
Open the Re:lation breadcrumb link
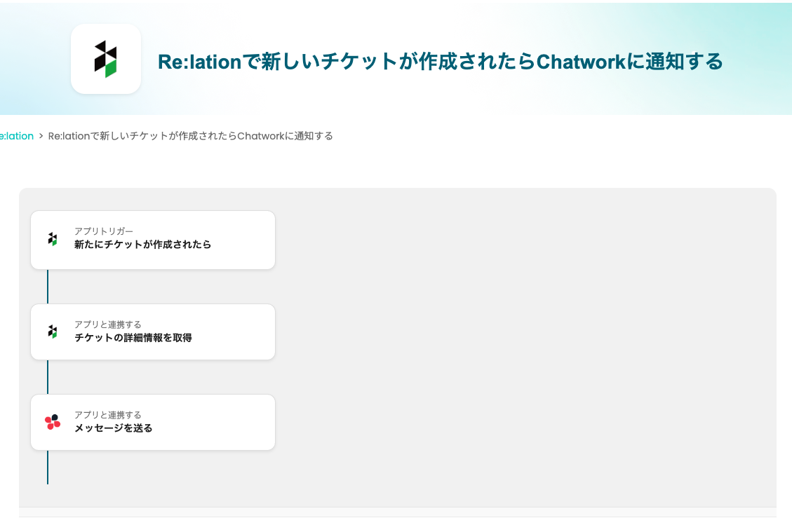pyautogui.click(x=17, y=136)
